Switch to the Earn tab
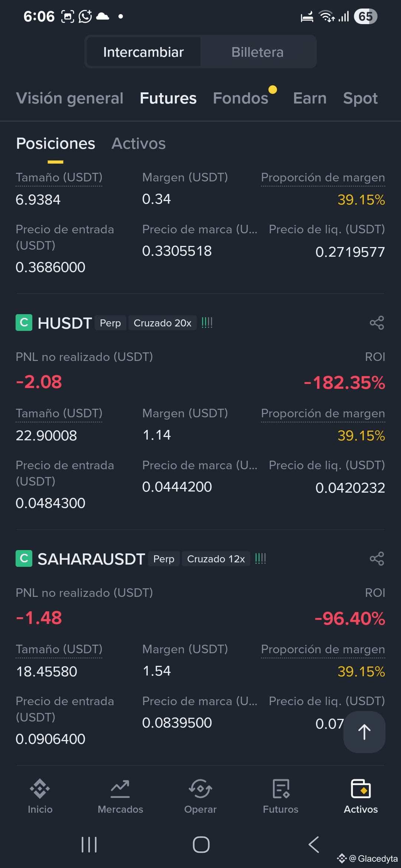Viewport: 401px width, 868px height. coord(310,98)
